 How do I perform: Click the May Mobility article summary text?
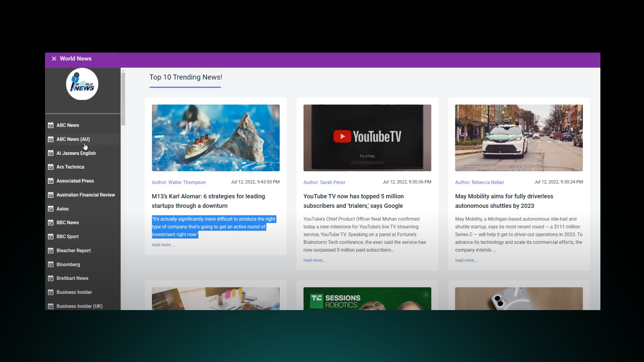(519, 235)
